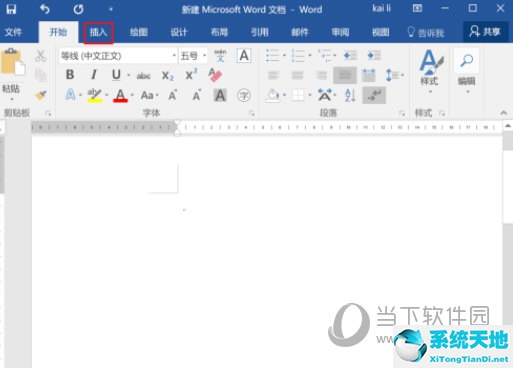Screen dimensions: 513x368
Task: Toggle show paragraph marks
Action: (x=374, y=95)
